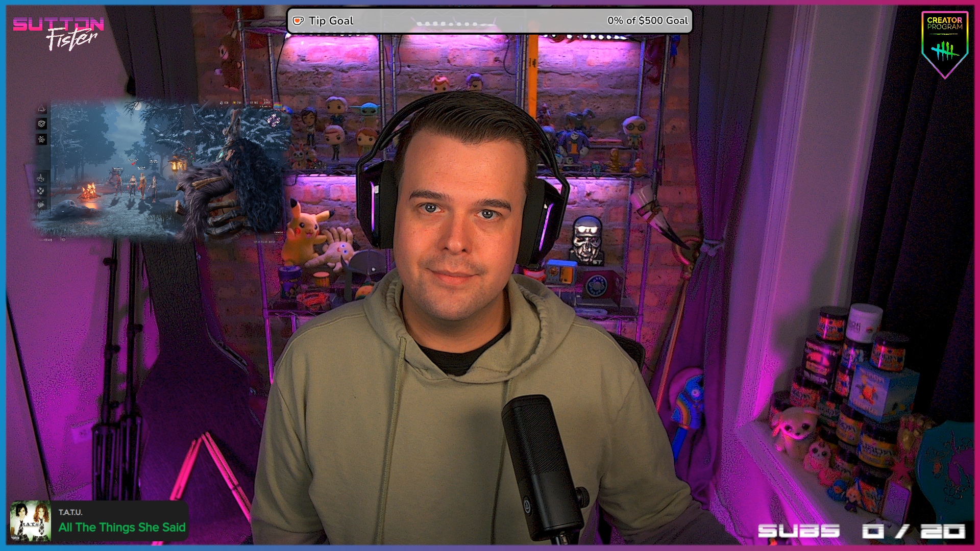Click the red ready checkmark above survivor
Viewport: 980px width, 551px height.
coord(133,164)
